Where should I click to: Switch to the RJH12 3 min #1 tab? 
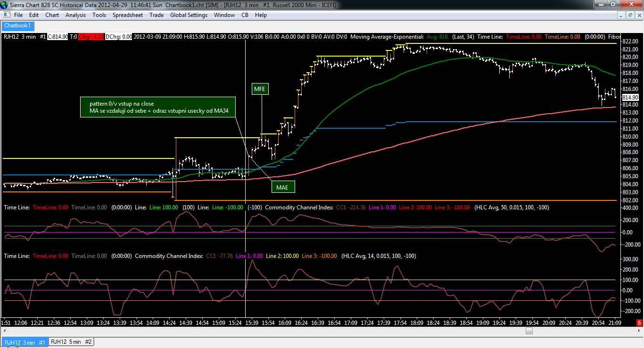[x=25, y=342]
